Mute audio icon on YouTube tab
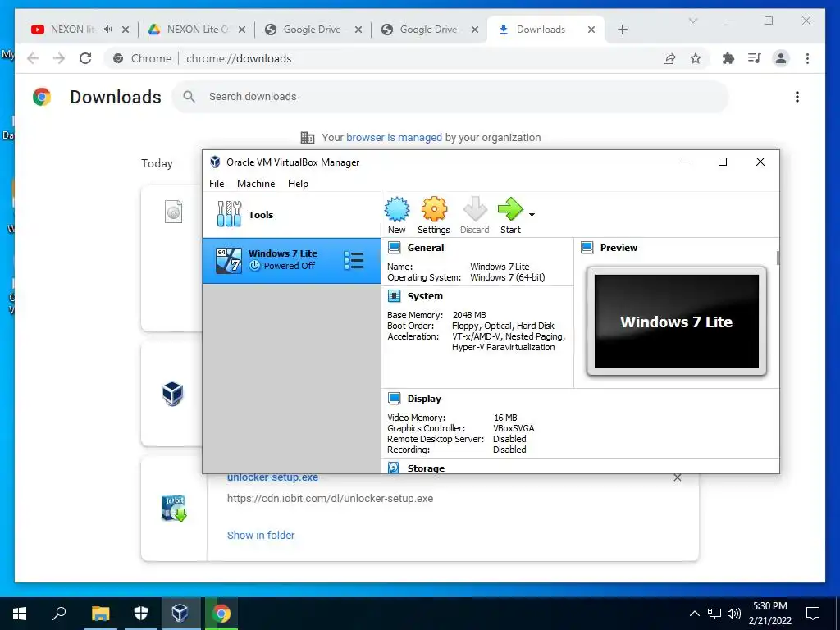 click(x=108, y=30)
